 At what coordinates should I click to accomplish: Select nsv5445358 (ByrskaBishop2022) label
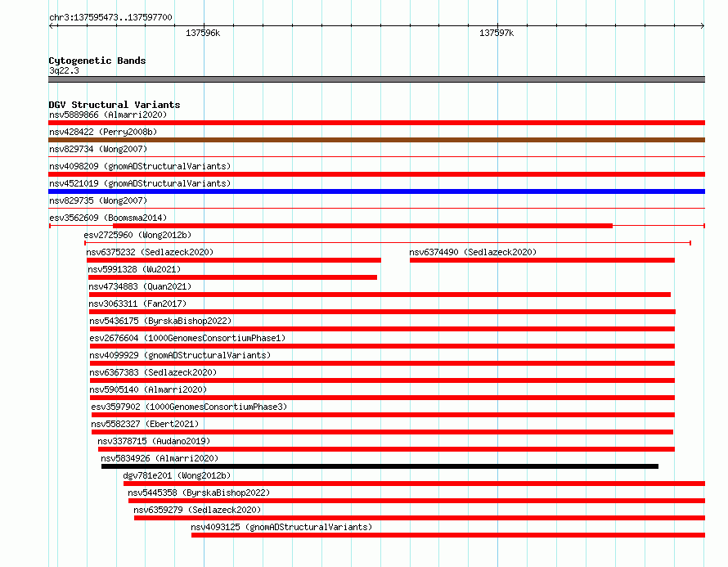pos(199,493)
